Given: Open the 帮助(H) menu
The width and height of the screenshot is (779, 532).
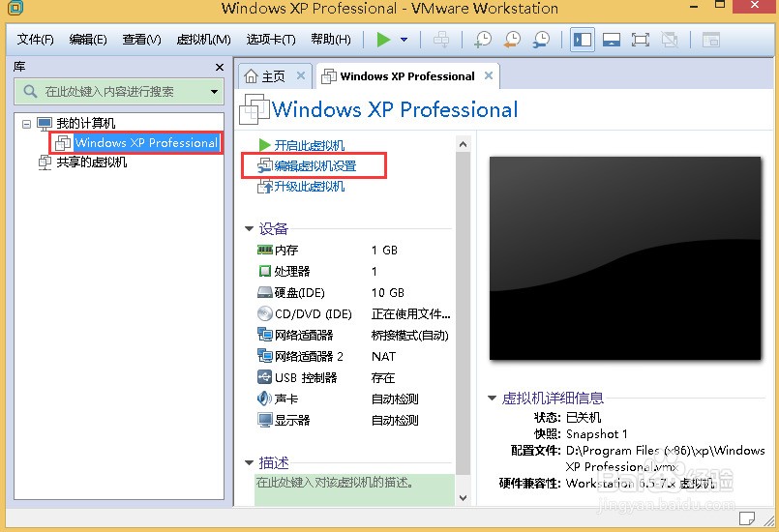Looking at the screenshot, I should pyautogui.click(x=331, y=40).
